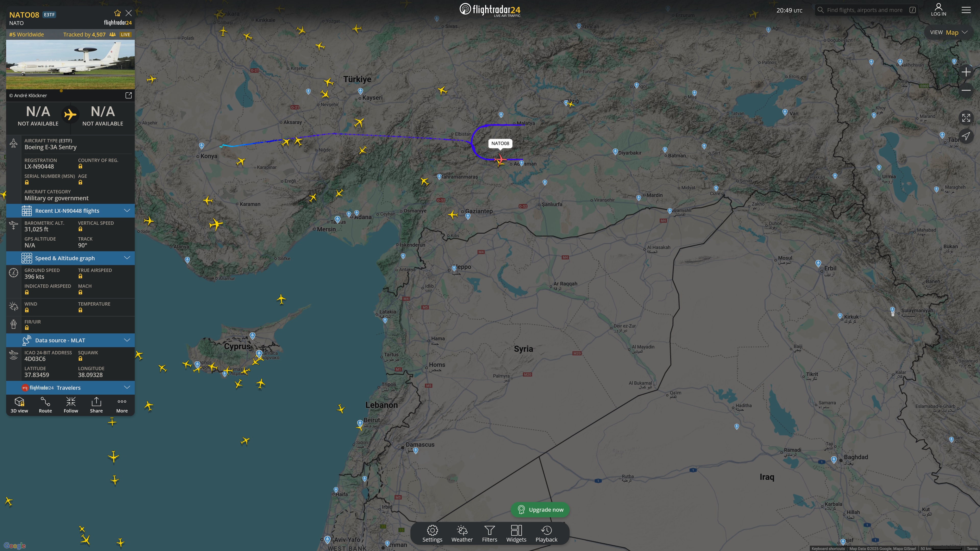Viewport: 980px width, 551px height.
Task: Open the More options menu
Action: click(122, 405)
